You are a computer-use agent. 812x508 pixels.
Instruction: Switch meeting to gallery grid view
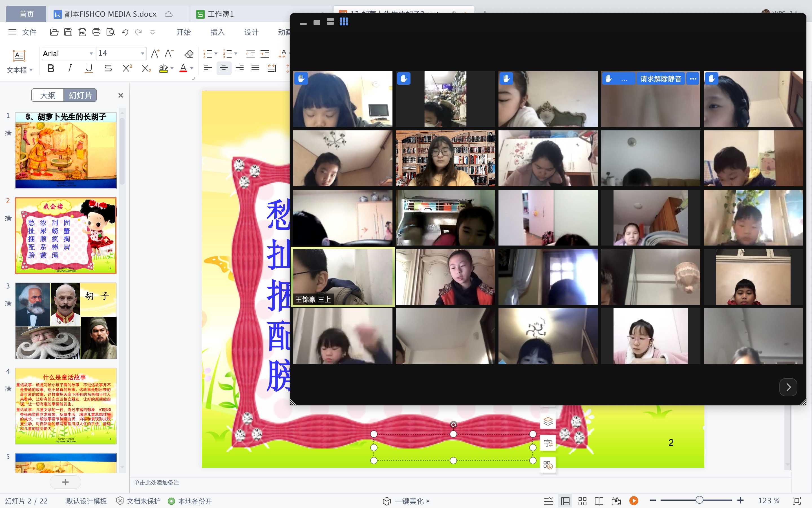[344, 22]
